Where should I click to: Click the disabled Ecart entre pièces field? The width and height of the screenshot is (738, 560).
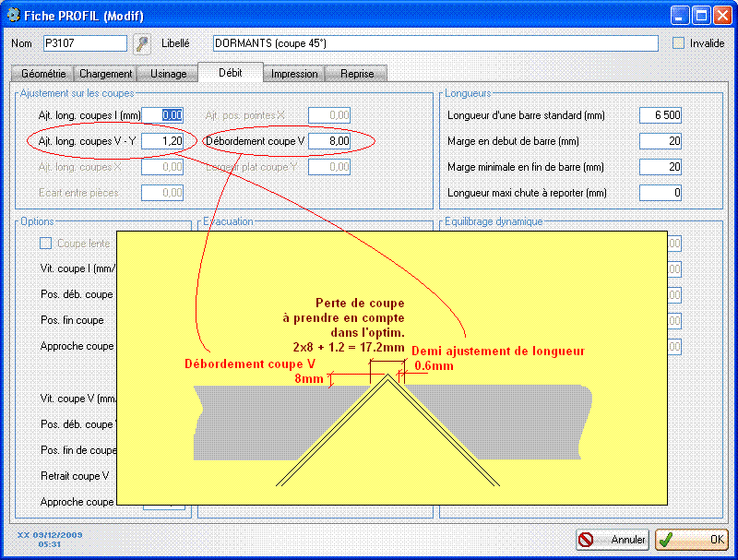162,193
